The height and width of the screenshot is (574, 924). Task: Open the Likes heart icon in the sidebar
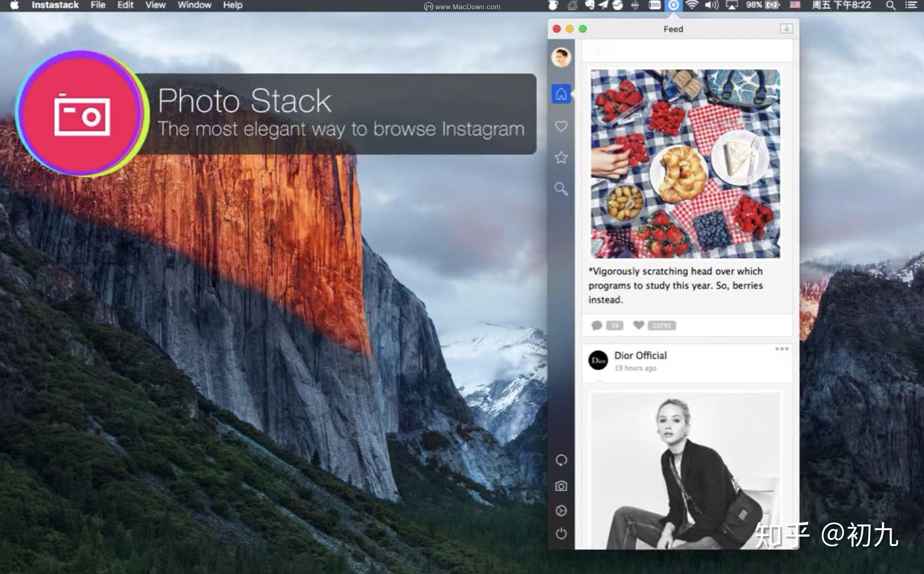(561, 126)
